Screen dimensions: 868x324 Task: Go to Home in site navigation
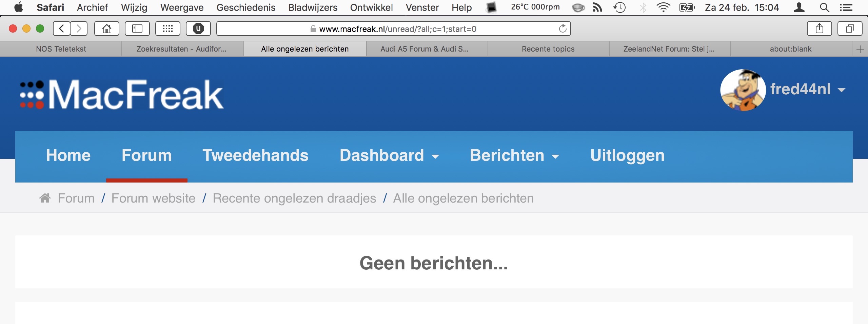68,155
